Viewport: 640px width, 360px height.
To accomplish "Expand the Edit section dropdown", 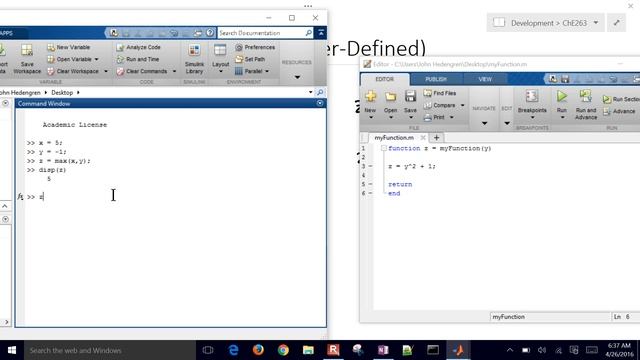I will pos(507,123).
